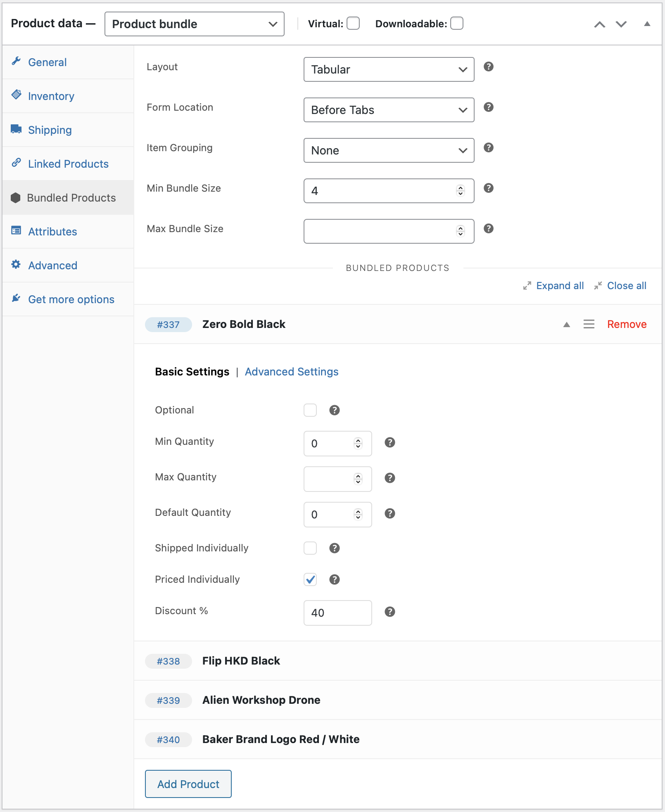665x812 pixels.
Task: Click the help icon next to Layout
Action: tap(489, 66)
